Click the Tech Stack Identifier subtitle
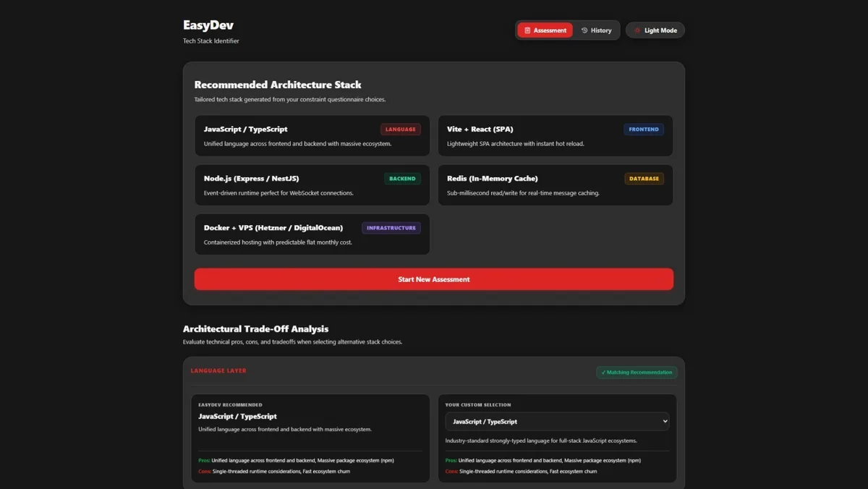Screen dimensions: 868x489 [x=211, y=41]
